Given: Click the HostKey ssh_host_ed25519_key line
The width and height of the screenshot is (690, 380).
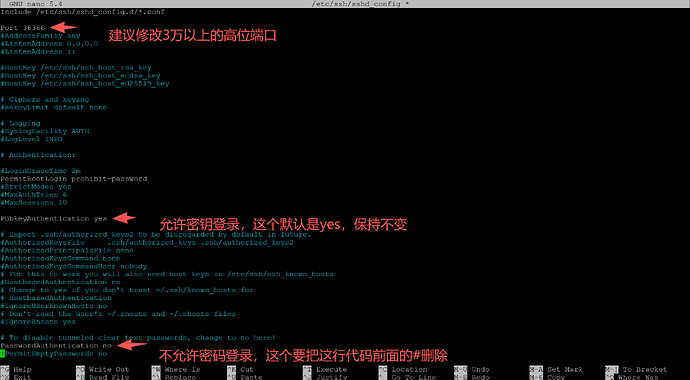Looking at the screenshot, I should point(85,83).
